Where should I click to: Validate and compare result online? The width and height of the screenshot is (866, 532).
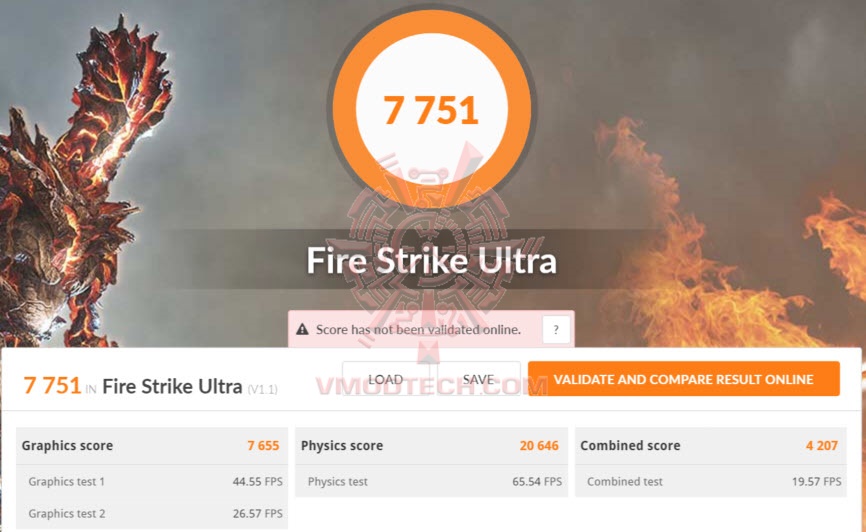[x=684, y=379]
